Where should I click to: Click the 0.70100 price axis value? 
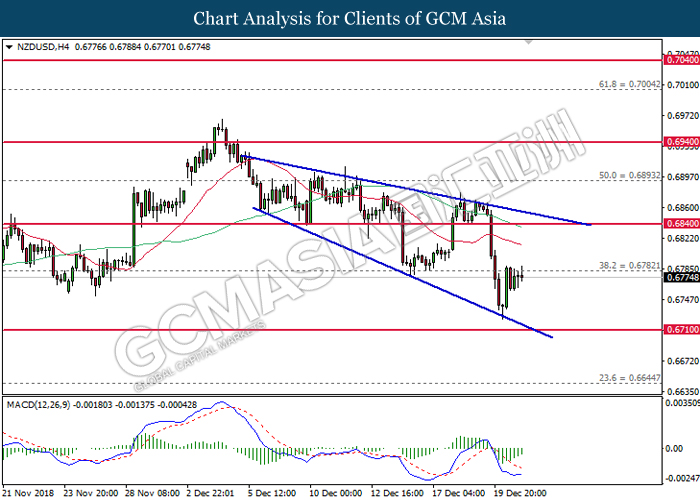pyautogui.click(x=683, y=85)
